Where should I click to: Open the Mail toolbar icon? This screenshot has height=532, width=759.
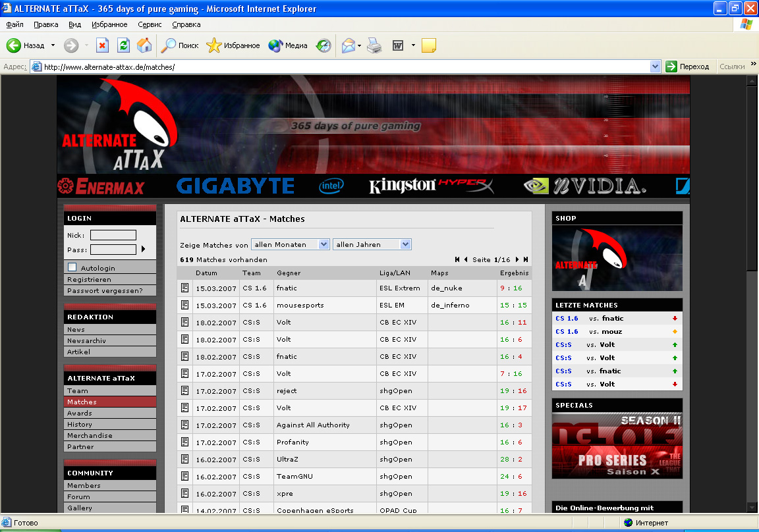pyautogui.click(x=348, y=45)
